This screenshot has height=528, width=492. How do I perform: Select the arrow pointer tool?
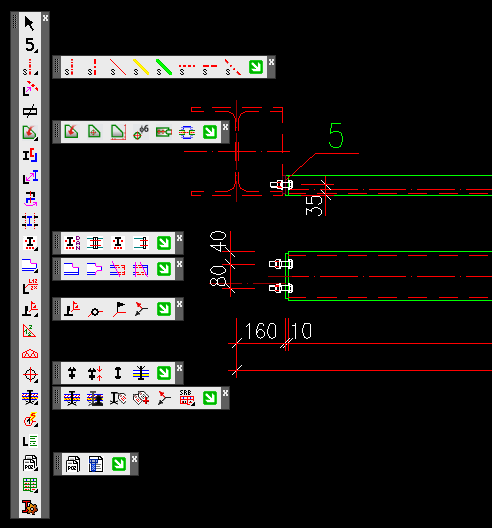[30, 24]
